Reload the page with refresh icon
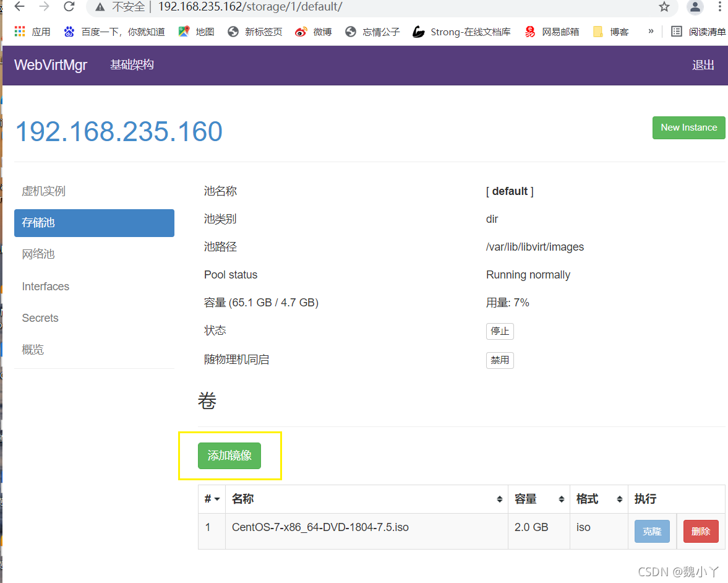Image resolution: width=728 pixels, height=583 pixels. (x=69, y=7)
